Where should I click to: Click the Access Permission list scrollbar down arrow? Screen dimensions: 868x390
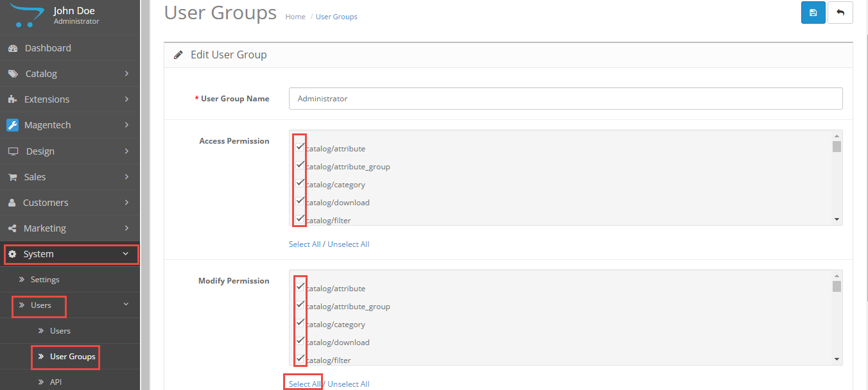(837, 219)
